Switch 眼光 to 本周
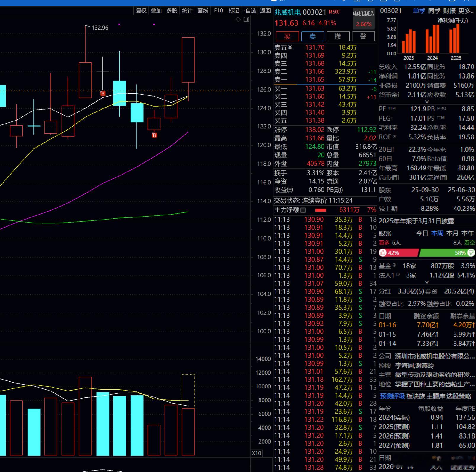The image size is (476, 472). tap(437, 233)
